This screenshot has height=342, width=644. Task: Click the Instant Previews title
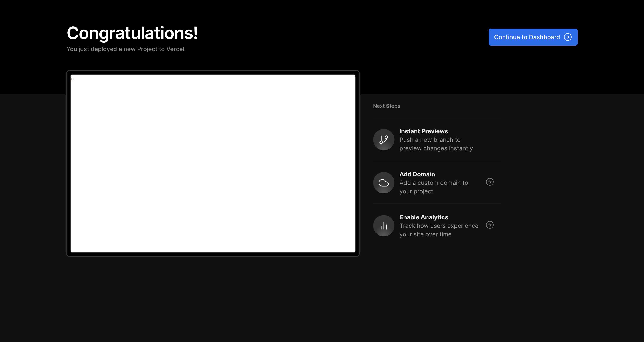(424, 131)
